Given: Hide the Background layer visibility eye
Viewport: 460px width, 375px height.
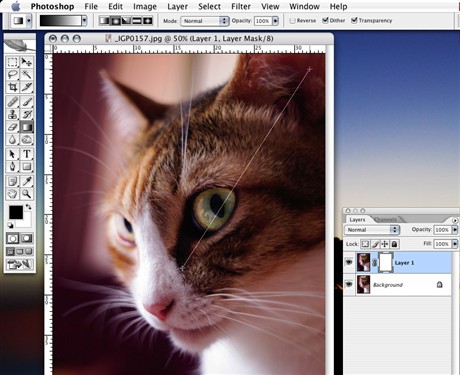Looking at the screenshot, I should click(349, 284).
